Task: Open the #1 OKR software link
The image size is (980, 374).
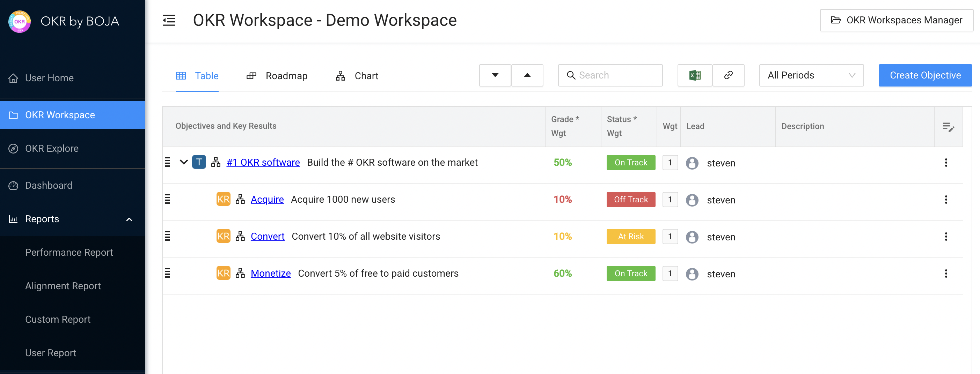Action: click(263, 162)
